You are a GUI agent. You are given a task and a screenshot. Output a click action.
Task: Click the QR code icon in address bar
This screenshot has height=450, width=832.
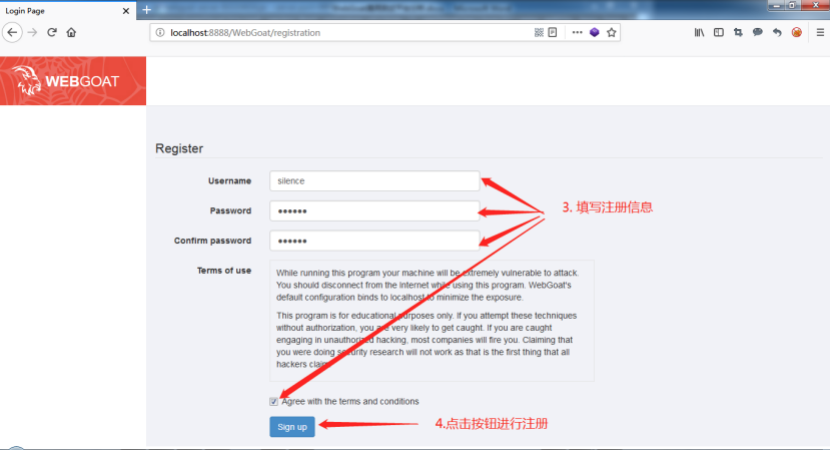[x=539, y=32]
